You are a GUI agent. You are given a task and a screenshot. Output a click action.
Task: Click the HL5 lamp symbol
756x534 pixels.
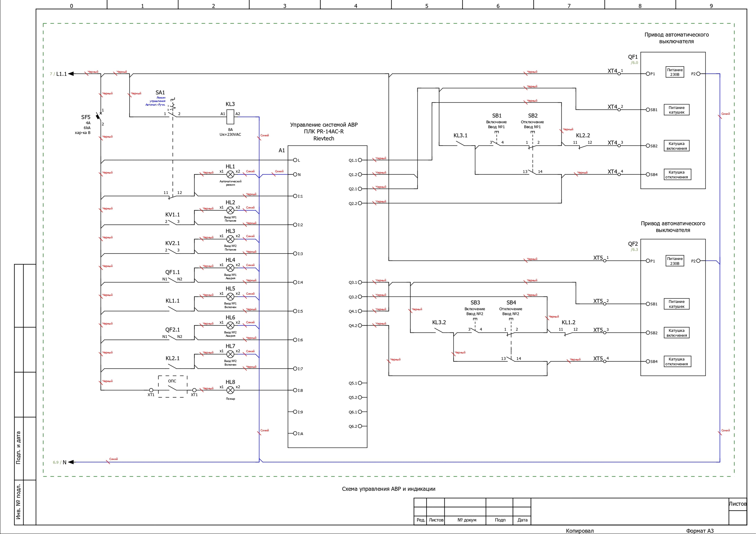pos(230,297)
